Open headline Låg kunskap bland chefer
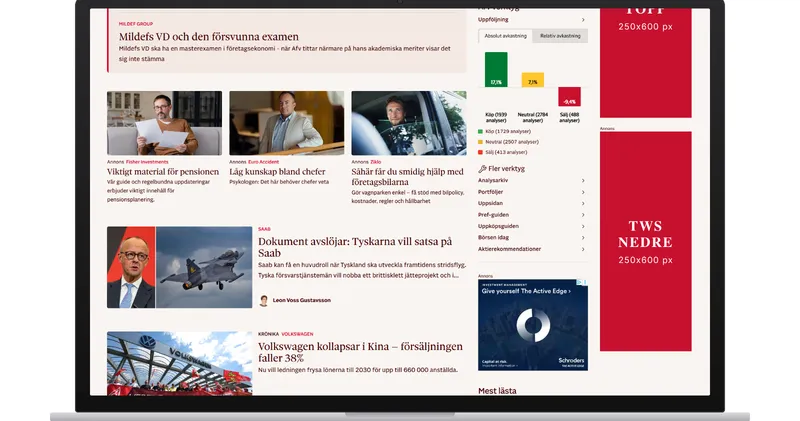Screen dimensions: 800x421 point(277,172)
